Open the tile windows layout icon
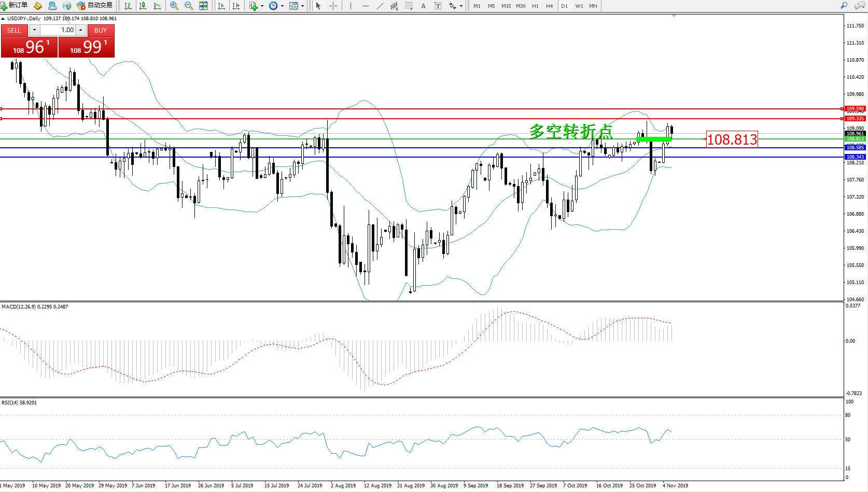The height and width of the screenshot is (492, 868). (203, 6)
